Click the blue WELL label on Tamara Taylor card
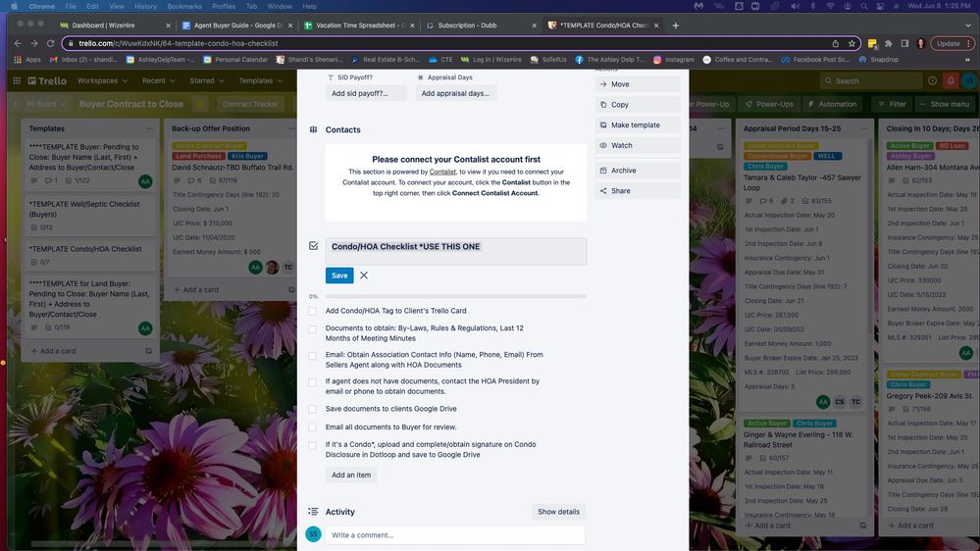The image size is (980, 551). (x=826, y=156)
